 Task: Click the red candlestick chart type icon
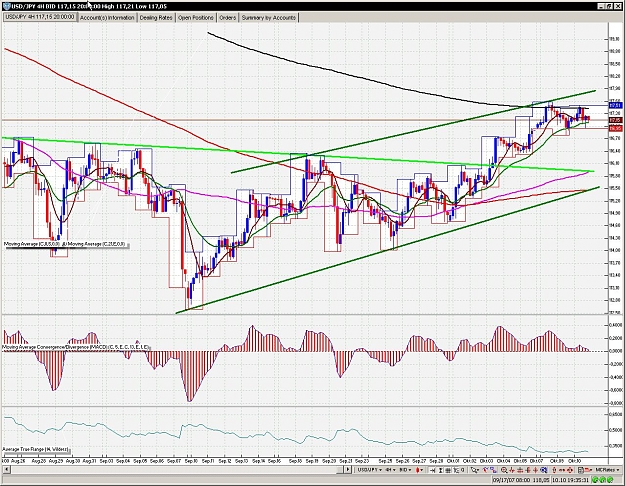click(417, 470)
